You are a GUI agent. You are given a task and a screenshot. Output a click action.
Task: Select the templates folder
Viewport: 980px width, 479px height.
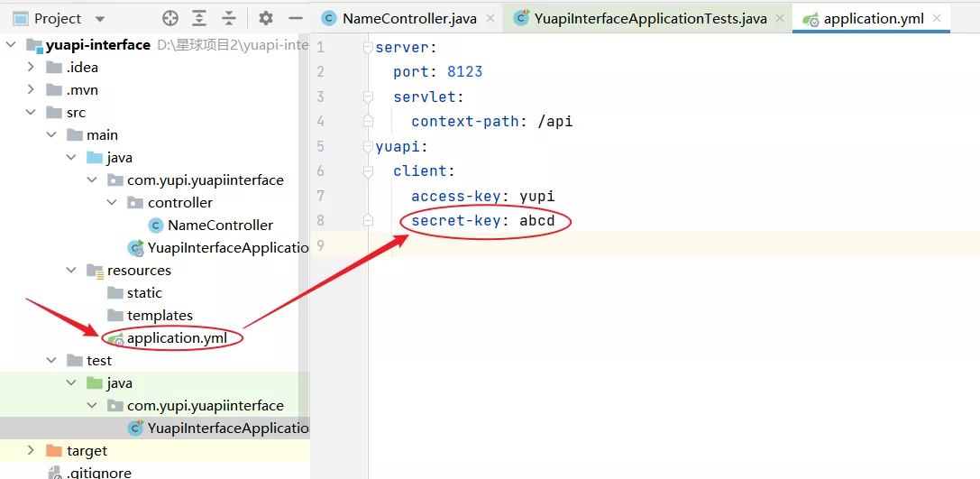click(x=160, y=315)
